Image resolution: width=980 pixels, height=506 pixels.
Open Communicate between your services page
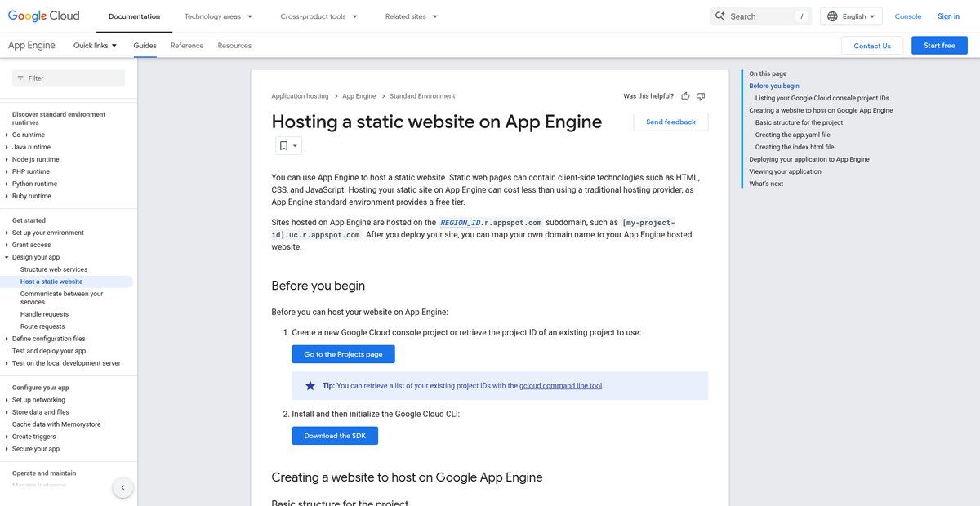[62, 298]
